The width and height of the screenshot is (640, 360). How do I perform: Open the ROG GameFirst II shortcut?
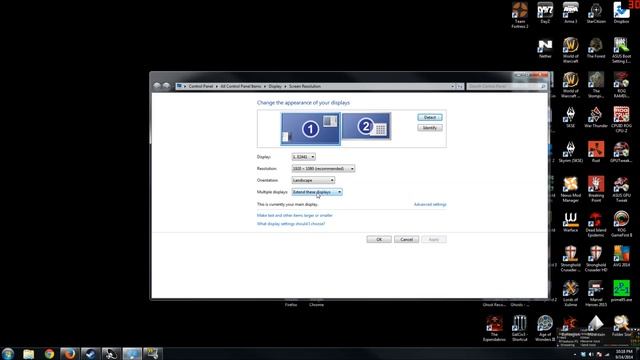(621, 224)
